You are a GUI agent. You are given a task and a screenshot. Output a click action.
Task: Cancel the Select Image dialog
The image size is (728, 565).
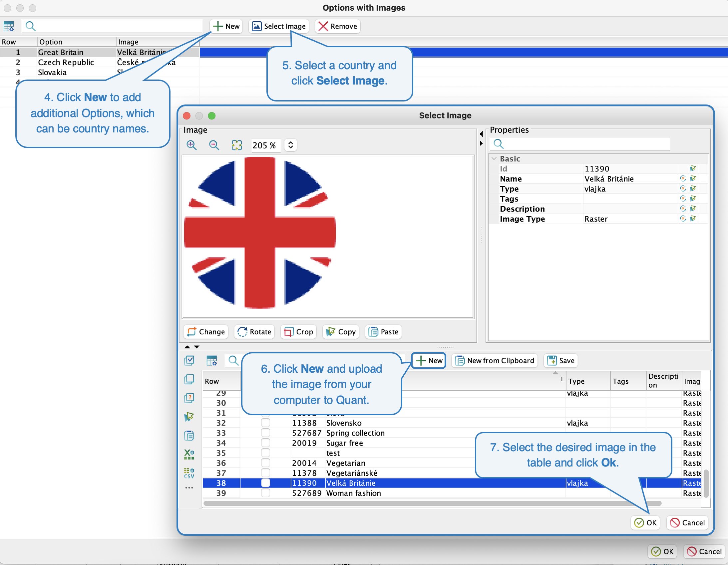687,523
